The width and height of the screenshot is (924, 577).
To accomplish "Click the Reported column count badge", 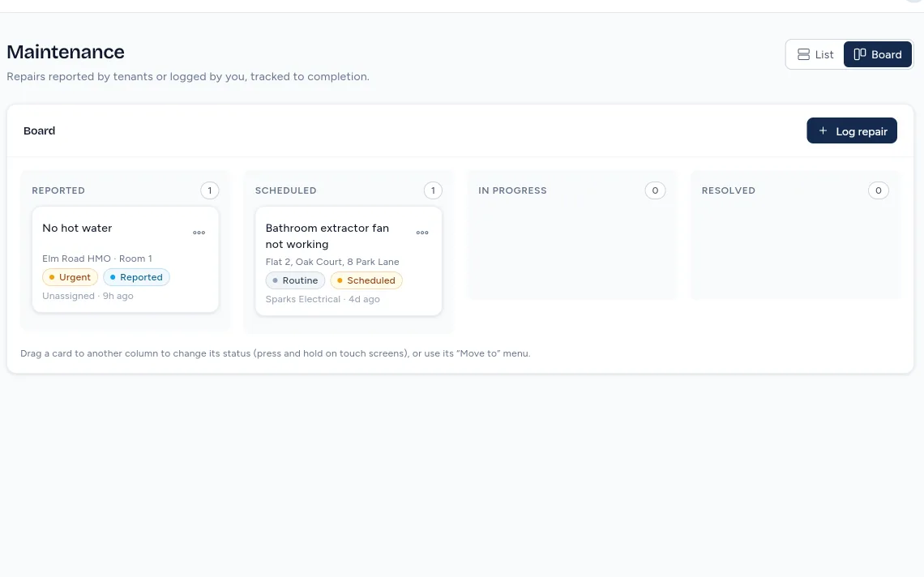I will coord(210,191).
